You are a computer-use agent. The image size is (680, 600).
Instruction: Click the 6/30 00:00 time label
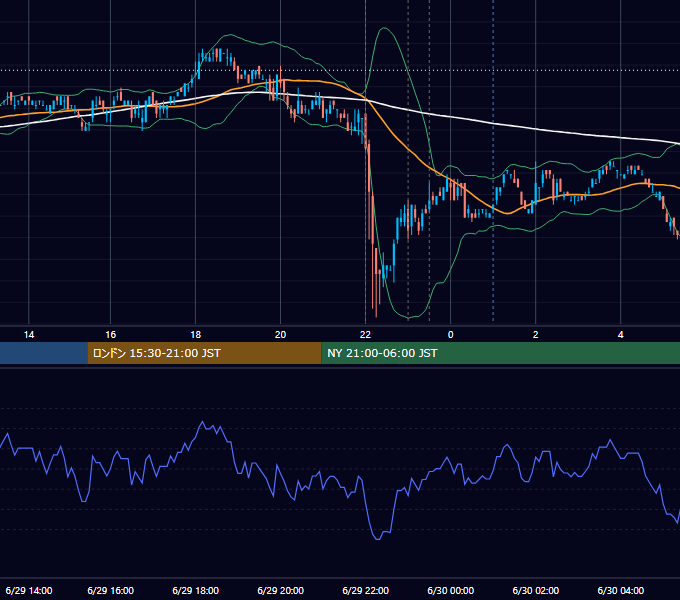451,590
